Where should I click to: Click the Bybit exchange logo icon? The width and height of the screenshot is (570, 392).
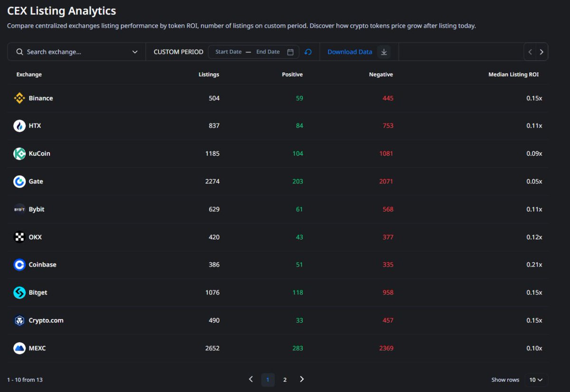(19, 209)
